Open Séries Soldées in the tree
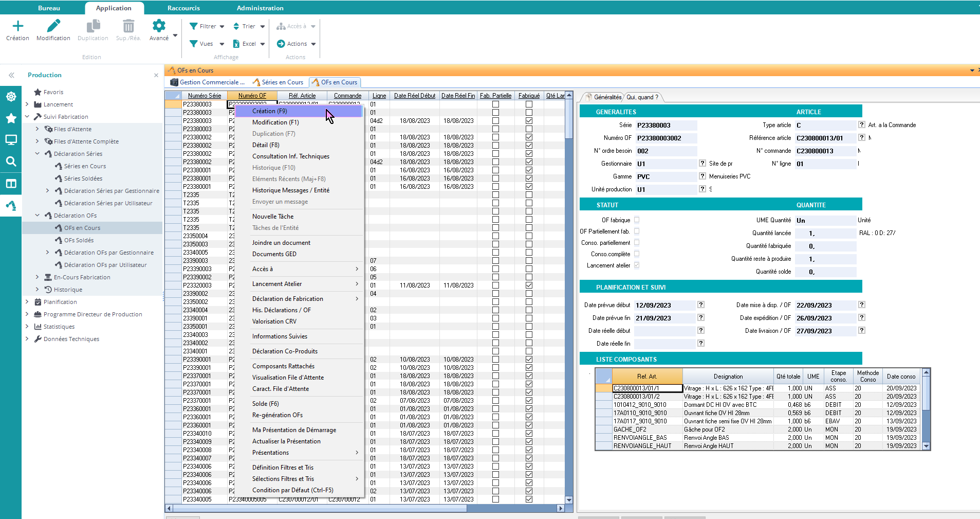 83,178
